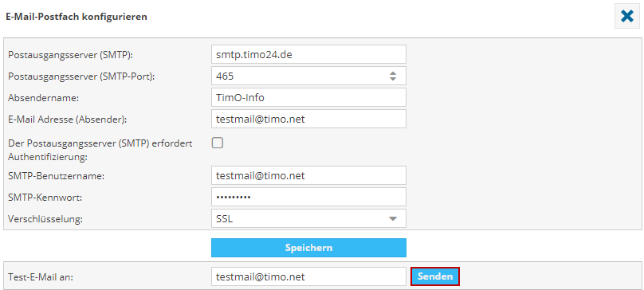Click the Test-E-Mail an field
Image resolution: width=644 pixels, height=290 pixels.
[308, 277]
